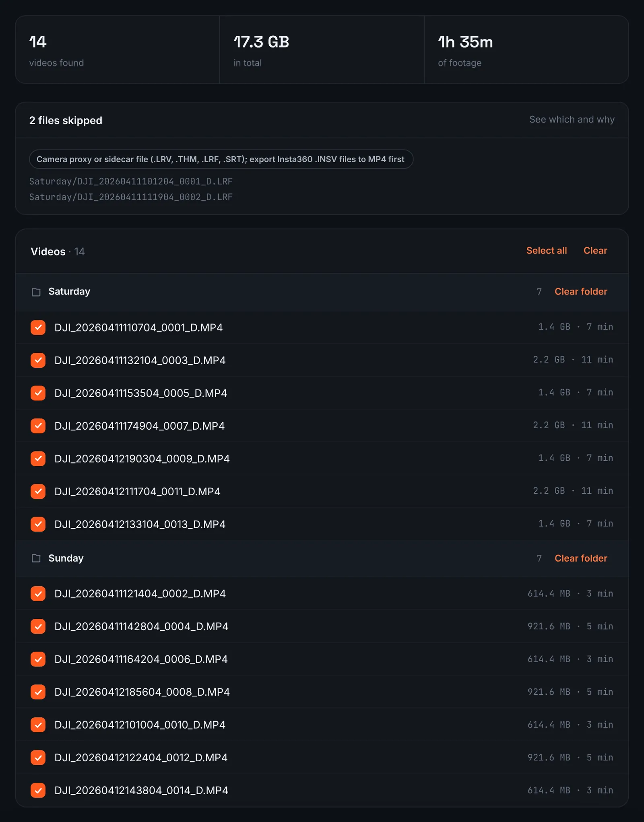This screenshot has width=644, height=822.
Task: Uncheck DJI_20260411132104_0003_D.MP4
Action: point(38,360)
